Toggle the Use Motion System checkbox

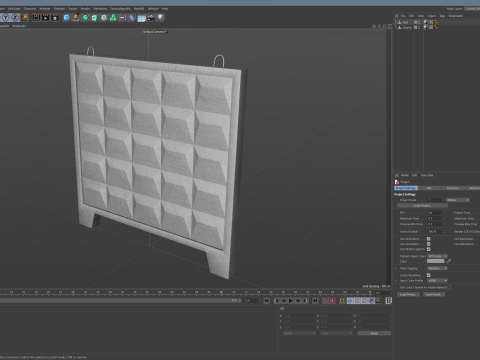click(x=429, y=249)
